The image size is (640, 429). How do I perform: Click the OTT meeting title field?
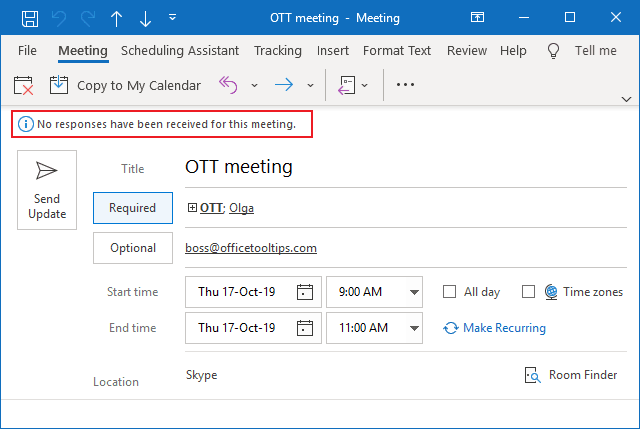click(x=406, y=167)
